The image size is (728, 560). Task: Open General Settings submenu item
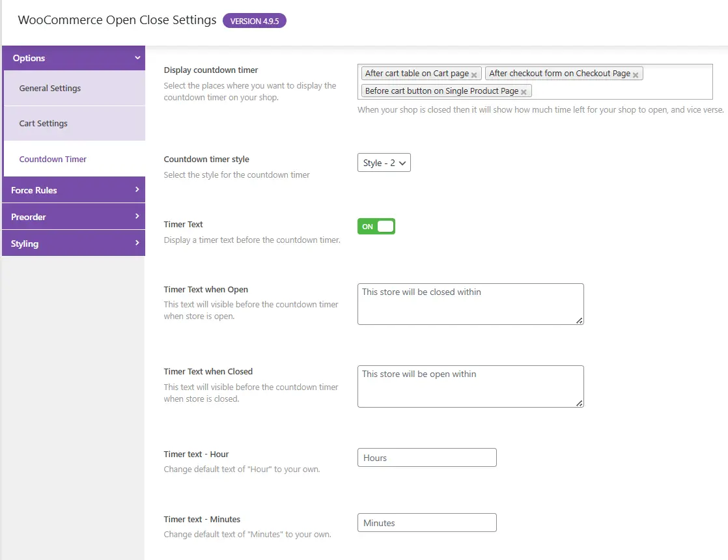tap(74, 88)
